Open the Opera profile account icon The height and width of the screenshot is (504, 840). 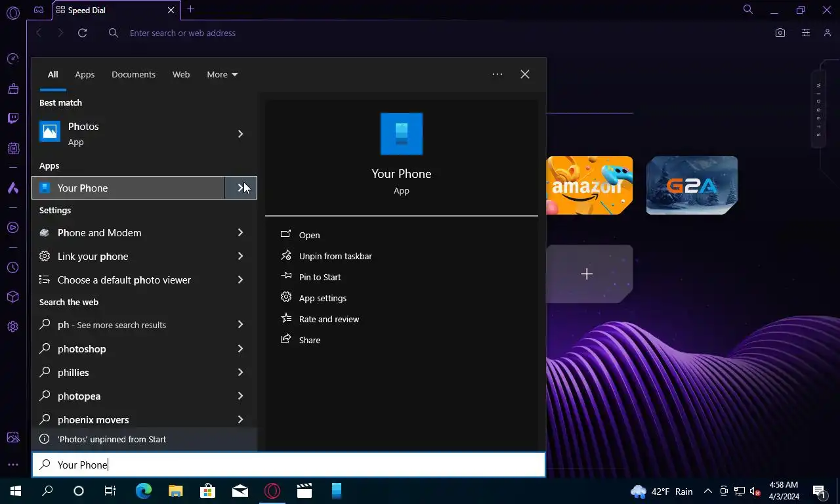[x=827, y=33]
